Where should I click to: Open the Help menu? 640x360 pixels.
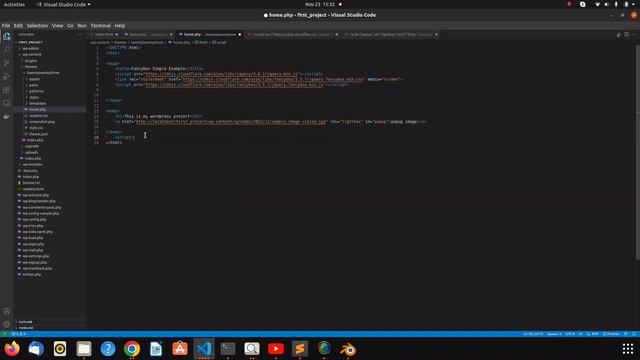120,26
